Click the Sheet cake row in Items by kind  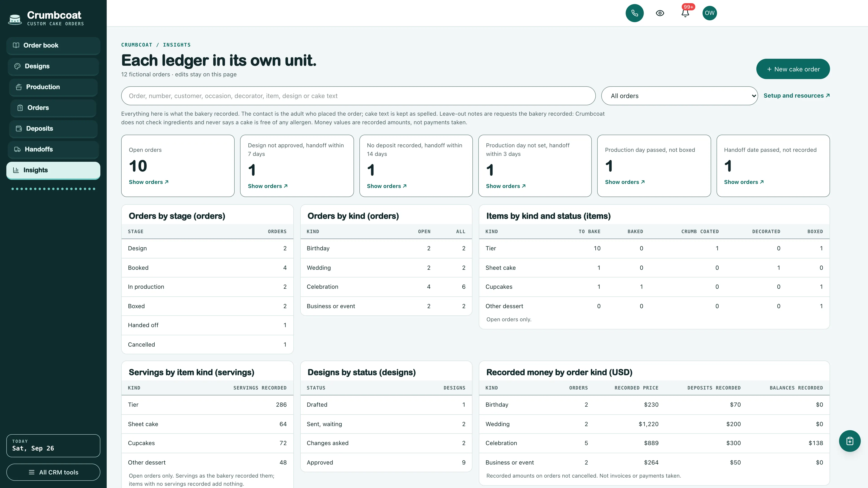coord(654,268)
